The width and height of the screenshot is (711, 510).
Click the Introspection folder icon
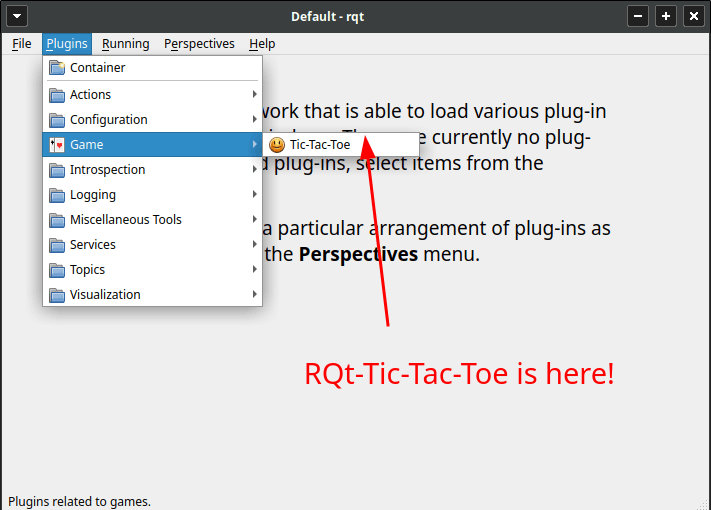coord(57,170)
